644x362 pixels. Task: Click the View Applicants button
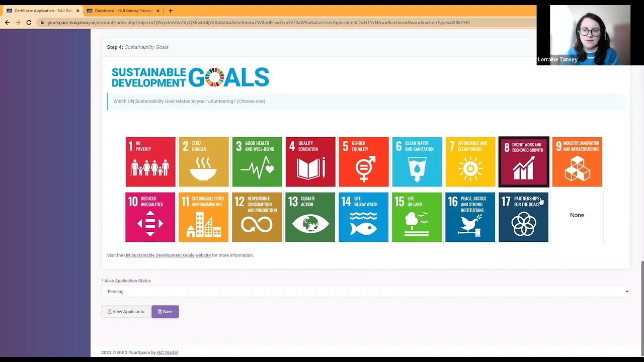[126, 312]
